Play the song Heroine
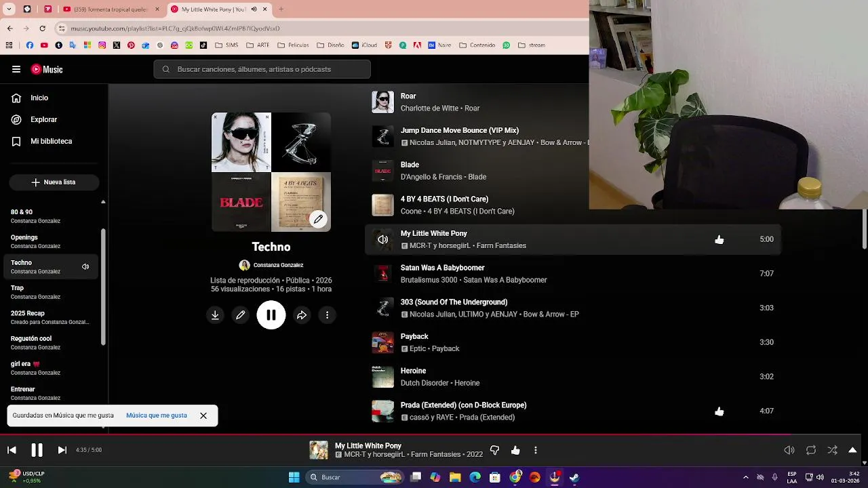Viewport: 868px width, 488px height. pyautogui.click(x=413, y=371)
